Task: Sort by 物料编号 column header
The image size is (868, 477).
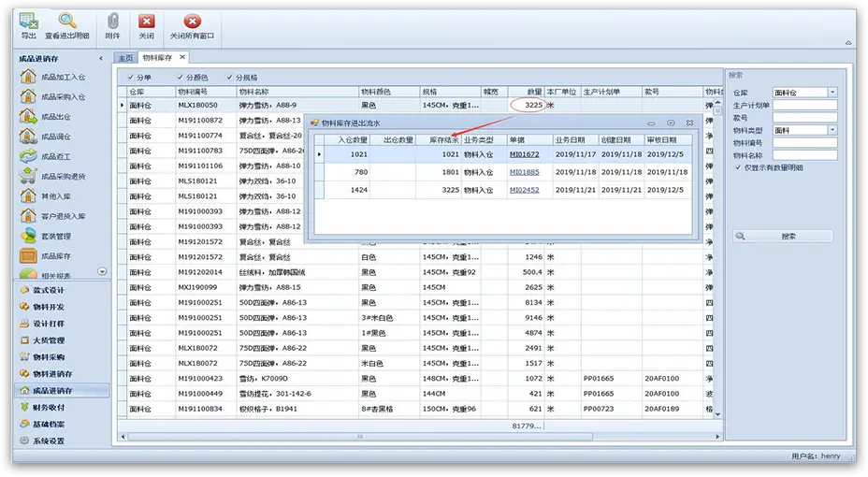Action: click(x=206, y=92)
